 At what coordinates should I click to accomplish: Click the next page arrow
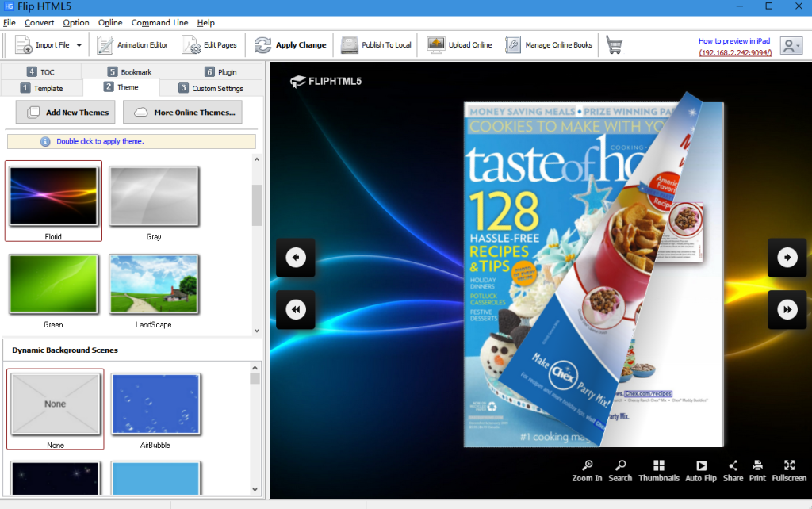tap(787, 258)
